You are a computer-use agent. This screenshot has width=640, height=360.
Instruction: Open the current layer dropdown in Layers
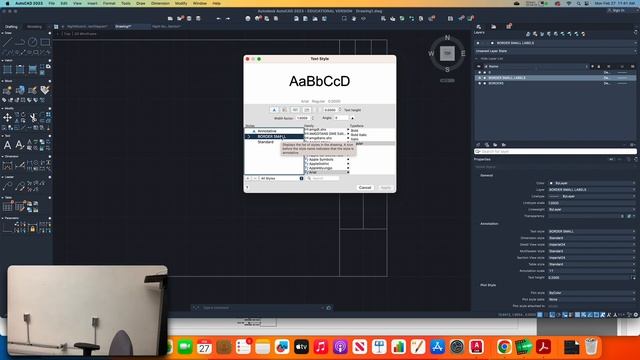555,43
